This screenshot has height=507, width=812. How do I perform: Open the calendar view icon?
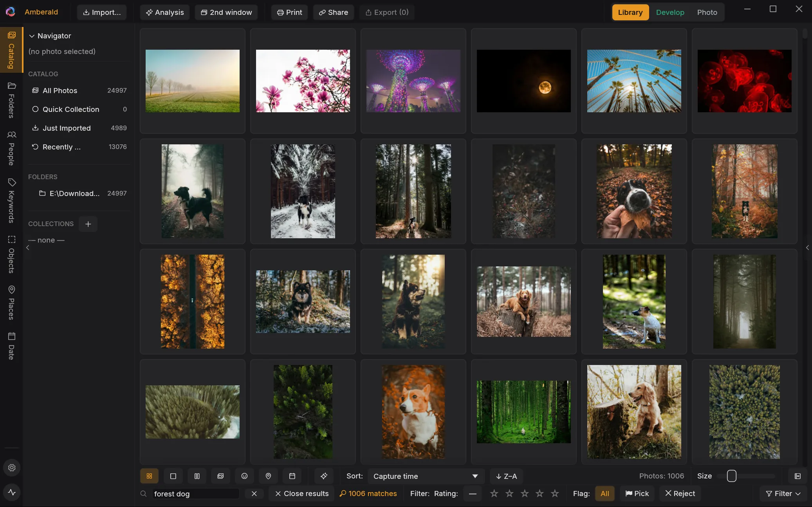click(292, 476)
